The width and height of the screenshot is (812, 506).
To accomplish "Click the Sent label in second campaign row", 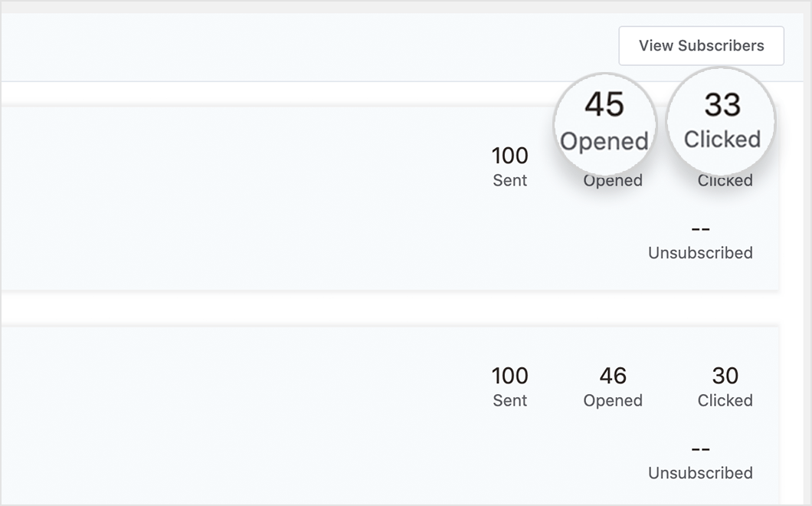I will click(509, 401).
